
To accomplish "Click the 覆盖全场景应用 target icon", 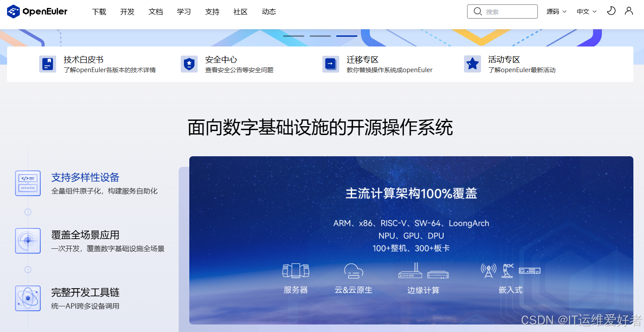I will 28,241.
